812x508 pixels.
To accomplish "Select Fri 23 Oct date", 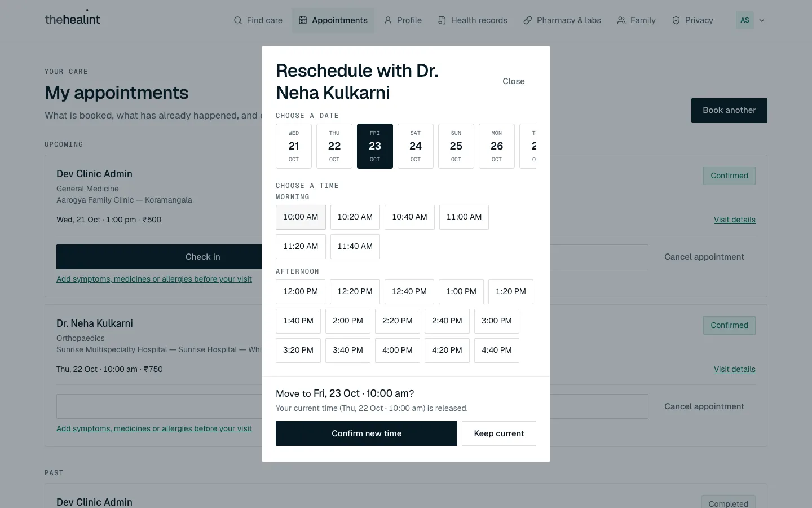I will coord(375,146).
